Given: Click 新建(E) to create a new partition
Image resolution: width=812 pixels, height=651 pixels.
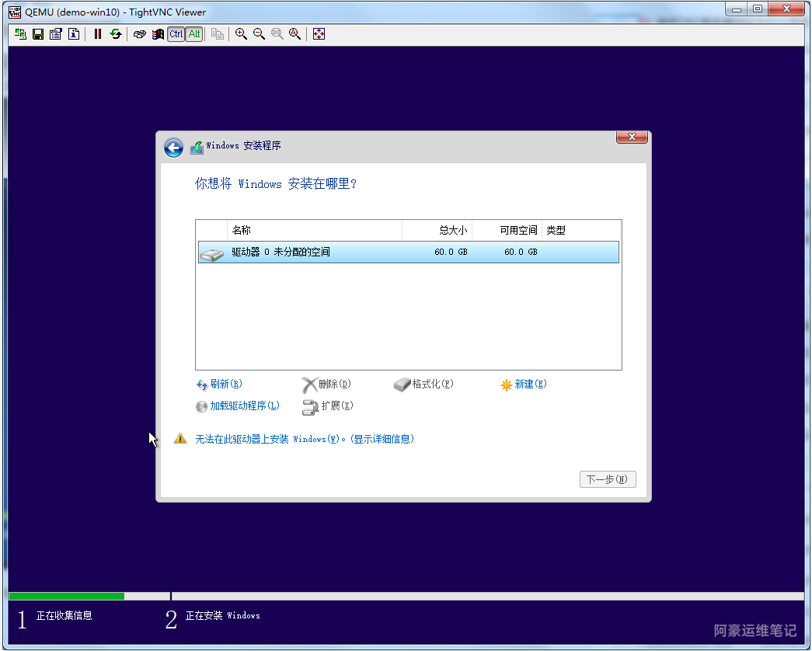Looking at the screenshot, I should coord(530,384).
